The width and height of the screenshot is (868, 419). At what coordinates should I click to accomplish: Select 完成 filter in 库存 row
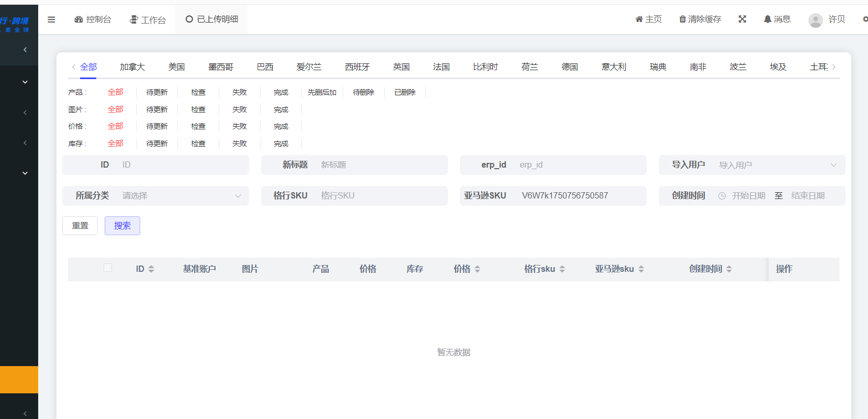click(x=281, y=144)
